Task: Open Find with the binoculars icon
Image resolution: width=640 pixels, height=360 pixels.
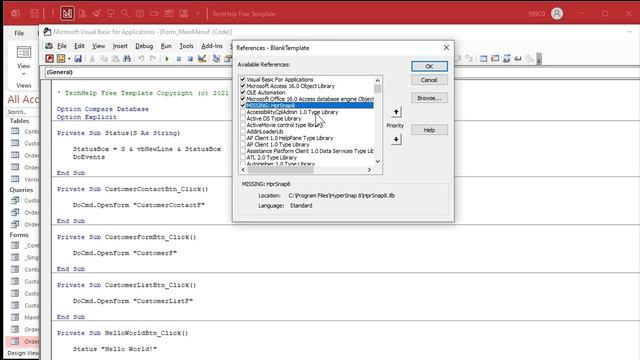Action: point(127,59)
